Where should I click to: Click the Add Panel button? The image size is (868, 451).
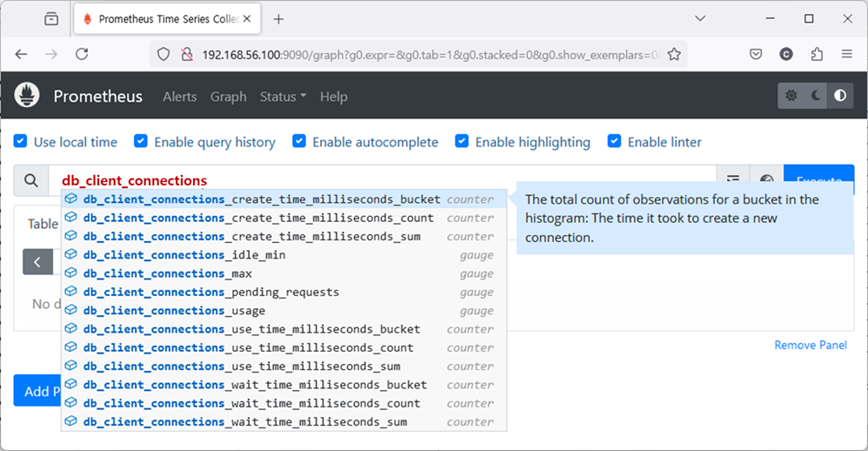[x=37, y=391]
